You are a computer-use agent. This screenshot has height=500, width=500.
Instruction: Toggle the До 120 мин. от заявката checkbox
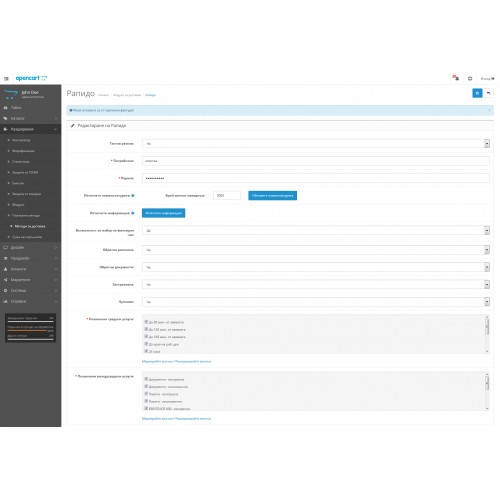click(146, 329)
